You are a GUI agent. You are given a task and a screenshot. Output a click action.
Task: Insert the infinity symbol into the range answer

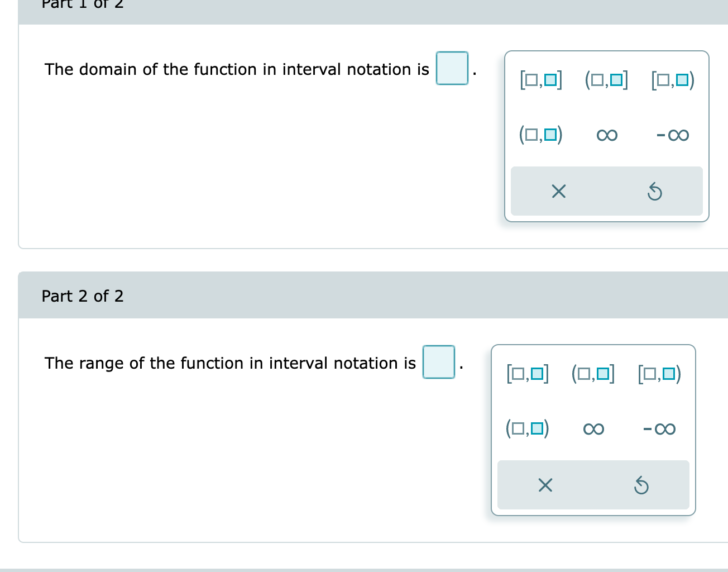click(593, 428)
